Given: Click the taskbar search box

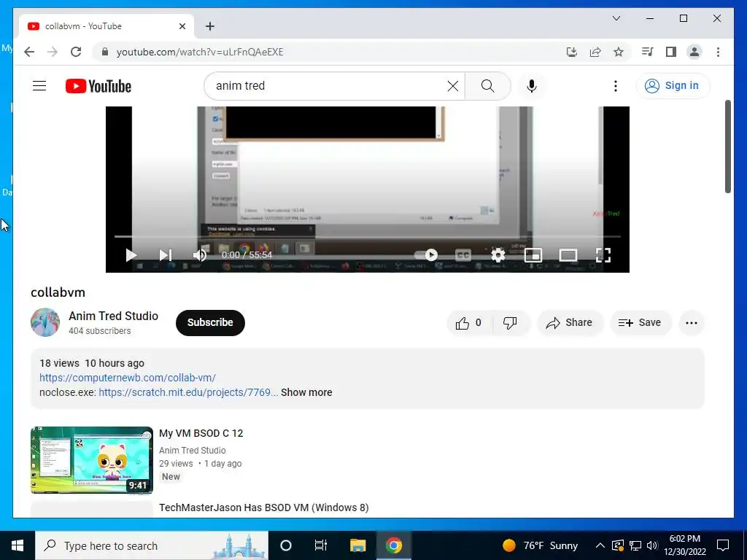Looking at the screenshot, I should pos(152,545).
